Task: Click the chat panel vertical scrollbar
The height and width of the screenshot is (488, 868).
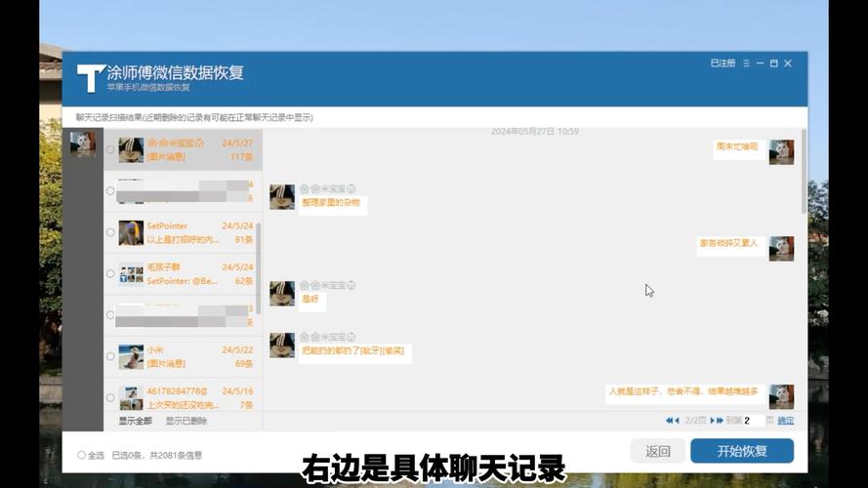Action: tap(804, 172)
